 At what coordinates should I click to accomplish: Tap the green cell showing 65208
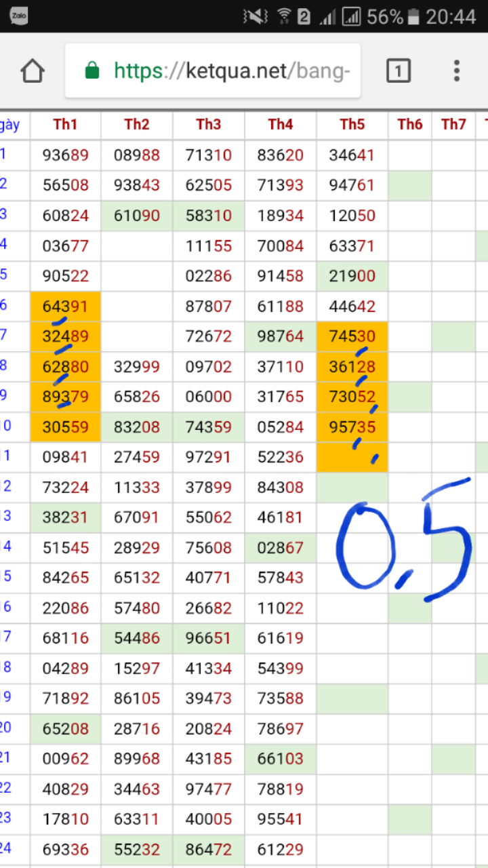(x=66, y=729)
